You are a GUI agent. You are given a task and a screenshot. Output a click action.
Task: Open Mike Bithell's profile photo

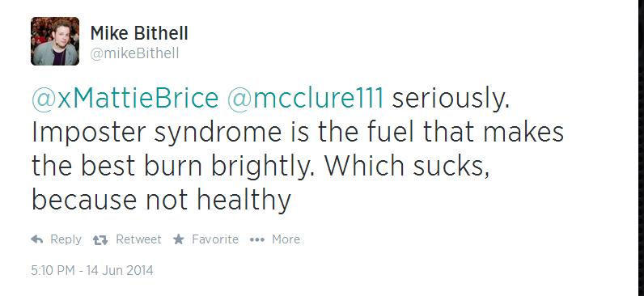coord(55,41)
